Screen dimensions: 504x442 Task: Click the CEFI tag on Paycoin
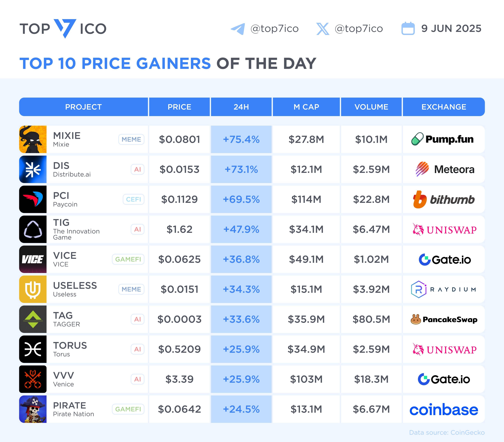point(133,199)
